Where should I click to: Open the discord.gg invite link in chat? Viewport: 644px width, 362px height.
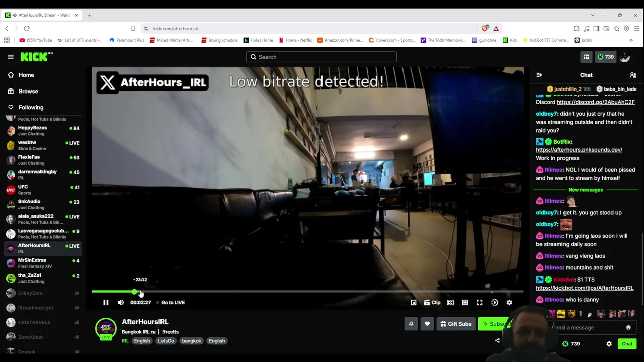(596, 102)
